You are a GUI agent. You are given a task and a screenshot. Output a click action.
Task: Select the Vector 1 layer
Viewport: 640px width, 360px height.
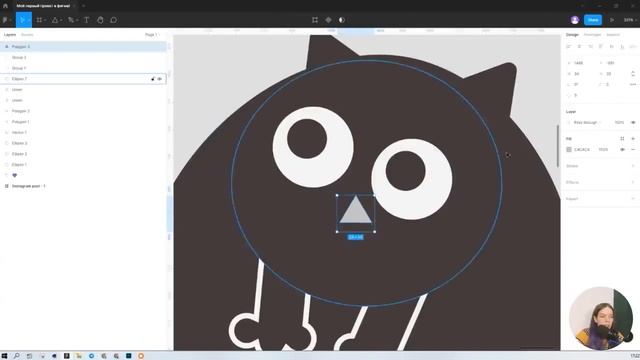coord(83,132)
